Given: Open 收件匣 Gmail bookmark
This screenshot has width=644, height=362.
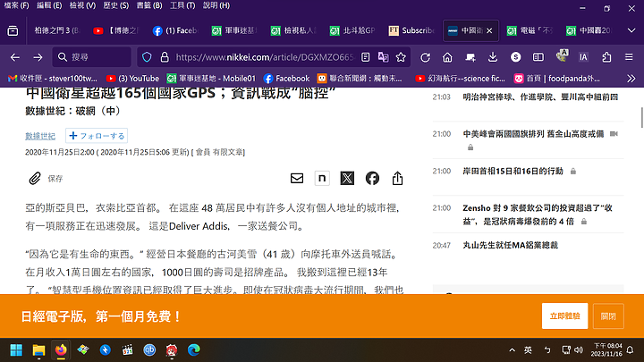Looking at the screenshot, I should pyautogui.click(x=53, y=79).
